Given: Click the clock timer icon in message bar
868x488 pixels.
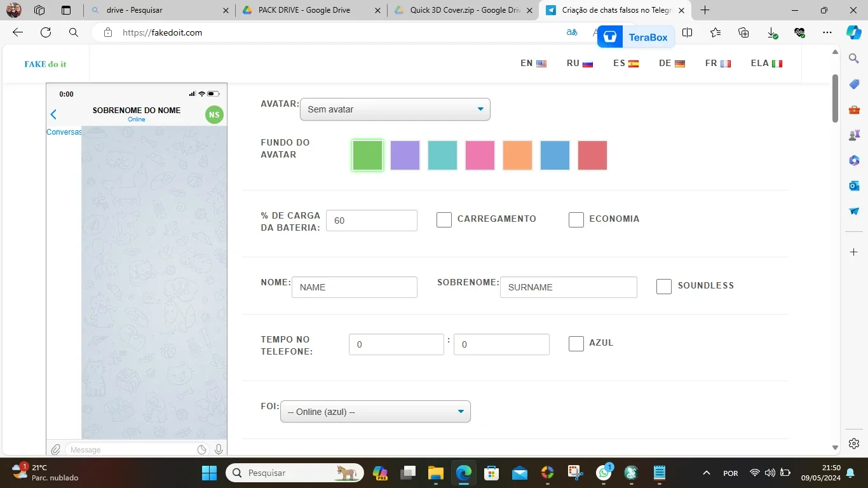Looking at the screenshot, I should click(x=201, y=450).
